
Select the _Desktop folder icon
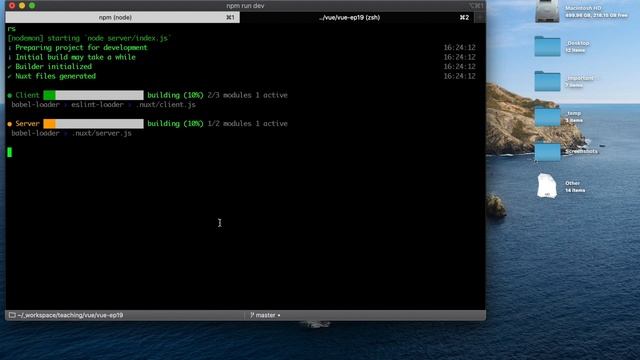(547, 46)
